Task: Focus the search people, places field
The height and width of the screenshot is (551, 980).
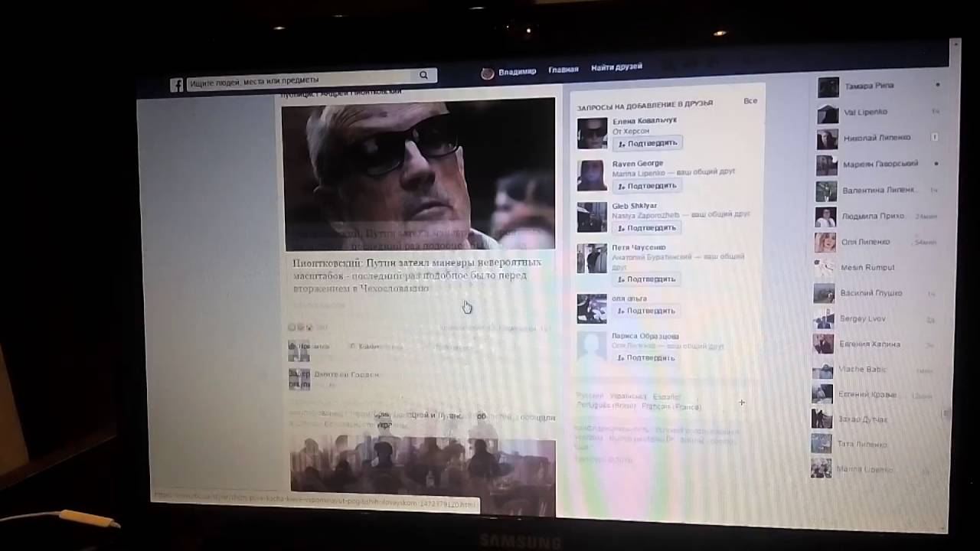Action: 312,79
